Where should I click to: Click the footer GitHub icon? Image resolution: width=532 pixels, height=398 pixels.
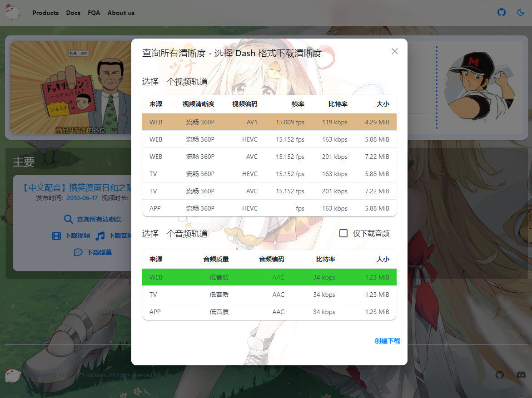500,375
